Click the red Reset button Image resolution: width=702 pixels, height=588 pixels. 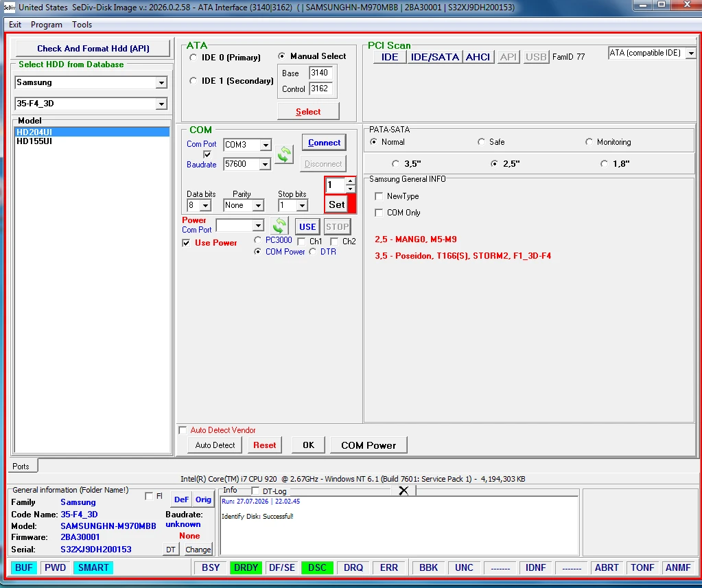pyautogui.click(x=265, y=445)
